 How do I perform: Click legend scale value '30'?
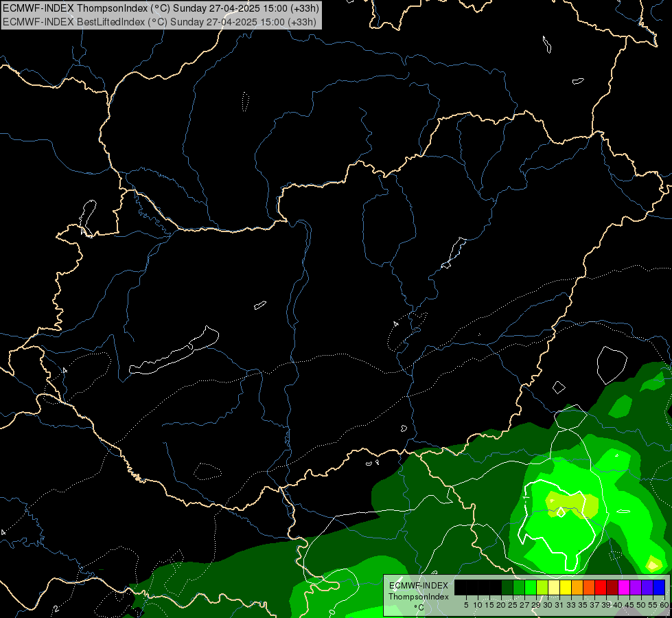pyautogui.click(x=548, y=605)
